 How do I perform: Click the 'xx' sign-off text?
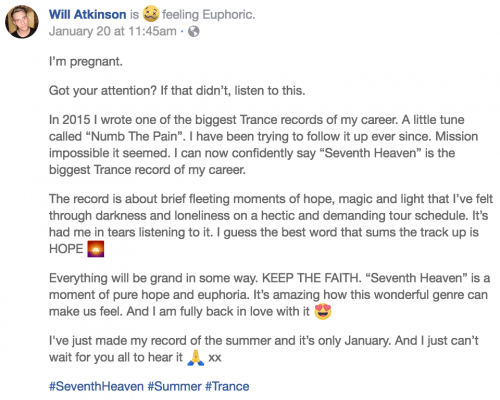click(215, 358)
